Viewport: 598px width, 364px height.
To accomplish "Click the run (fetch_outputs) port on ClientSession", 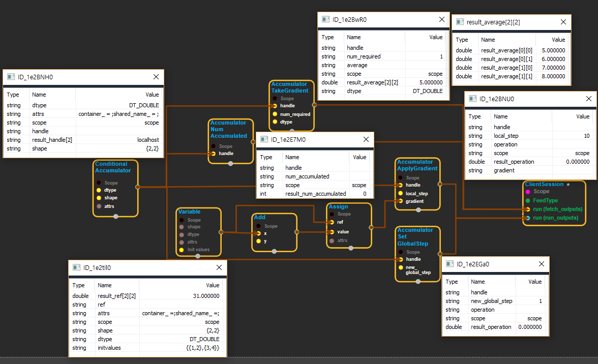I will coord(528,209).
